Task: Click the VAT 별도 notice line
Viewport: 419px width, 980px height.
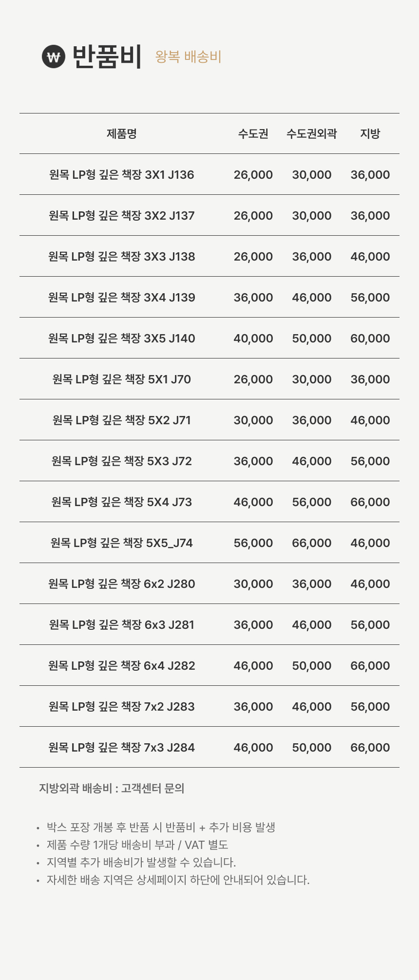Action: click(137, 845)
